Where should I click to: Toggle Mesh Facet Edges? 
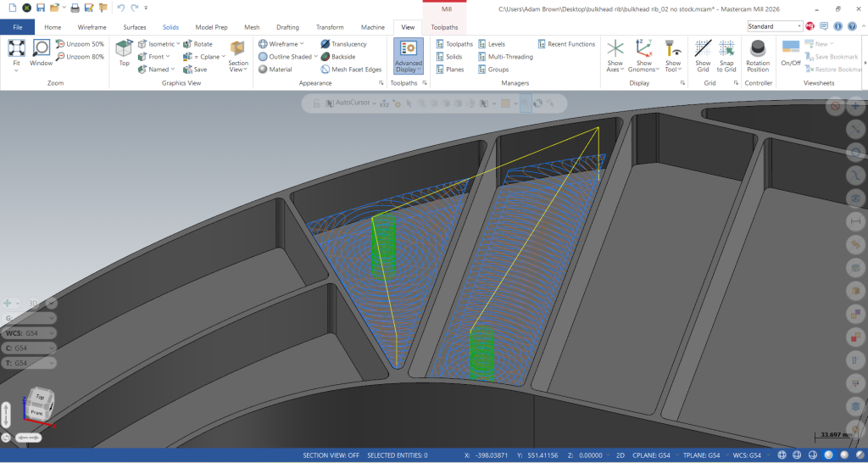[351, 70]
